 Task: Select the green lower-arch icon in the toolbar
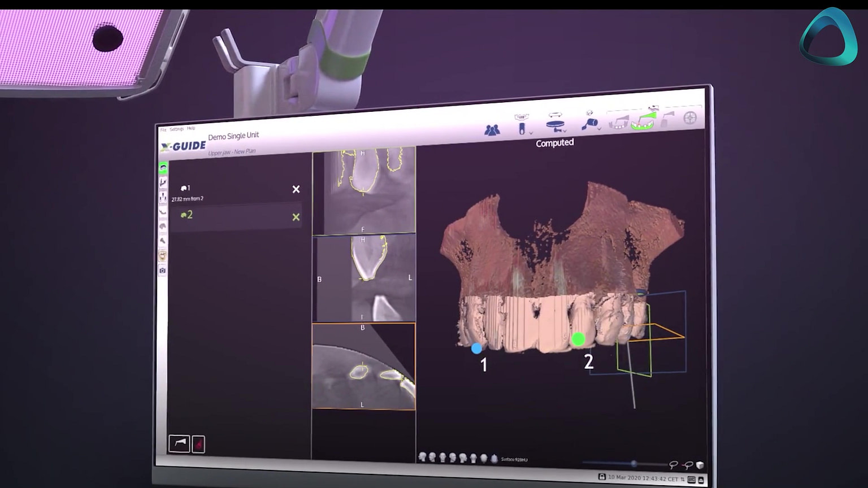642,124
